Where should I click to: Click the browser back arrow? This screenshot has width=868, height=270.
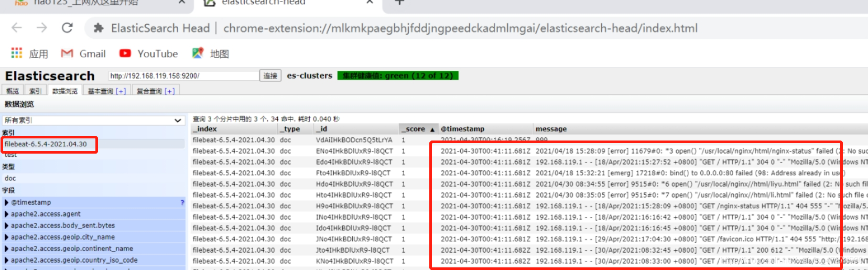[17, 28]
